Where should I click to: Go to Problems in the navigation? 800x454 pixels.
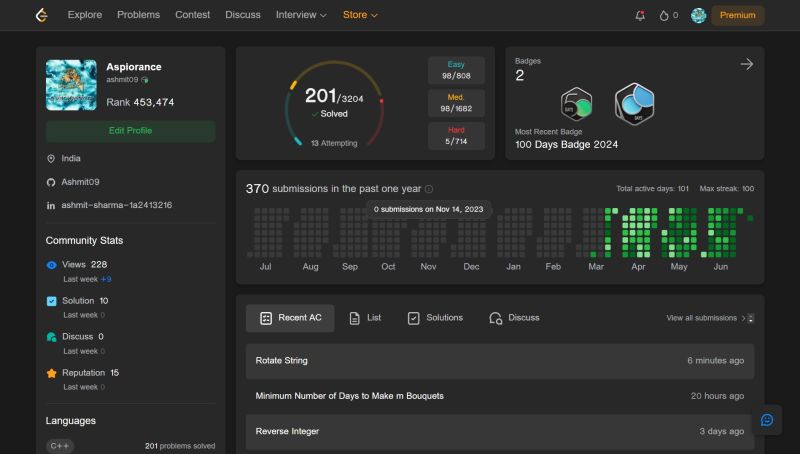pos(138,15)
